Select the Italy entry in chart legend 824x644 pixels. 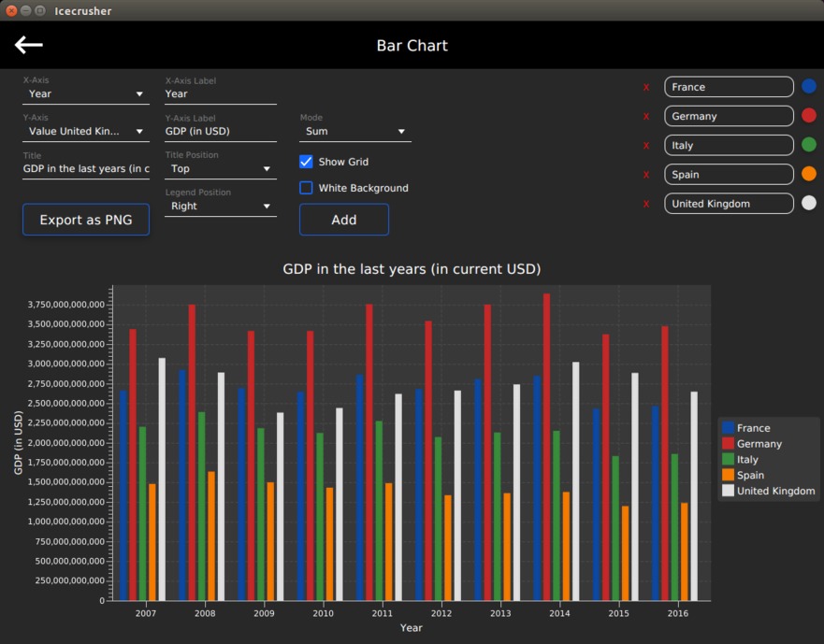pos(740,459)
